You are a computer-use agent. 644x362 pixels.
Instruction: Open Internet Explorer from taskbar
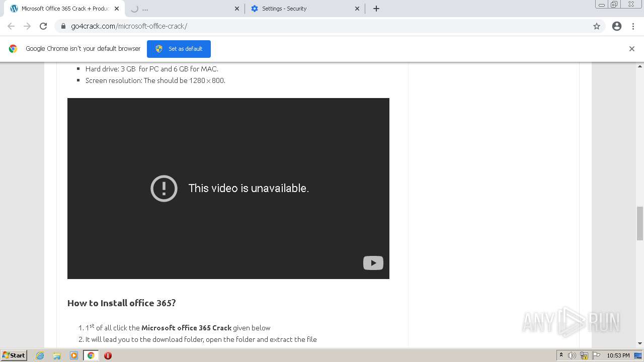[x=40, y=355]
